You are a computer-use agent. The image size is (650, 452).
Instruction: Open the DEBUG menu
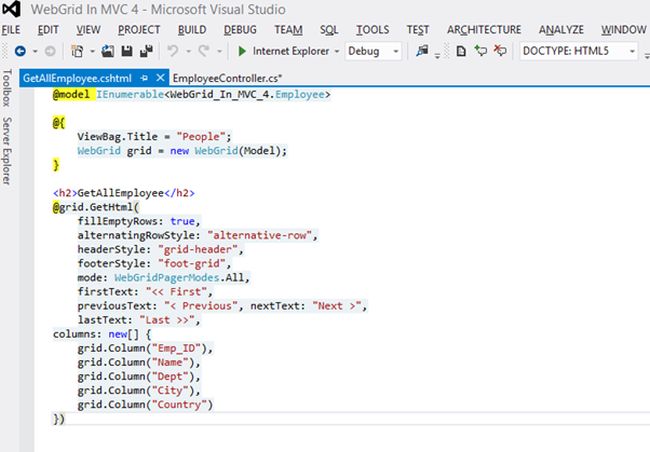pyautogui.click(x=240, y=30)
